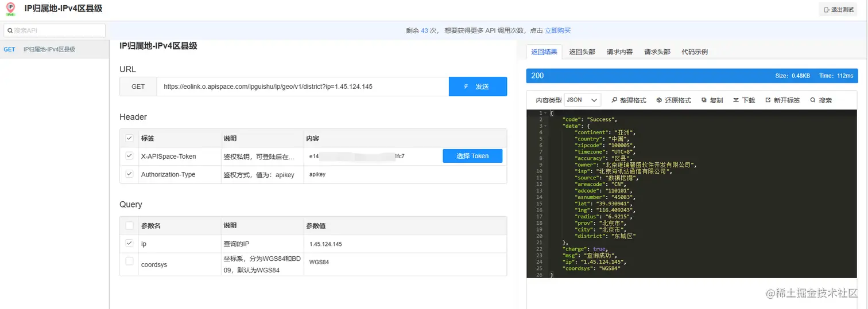
Task: Collapse the "data" object at line 3
Action: coord(546,126)
